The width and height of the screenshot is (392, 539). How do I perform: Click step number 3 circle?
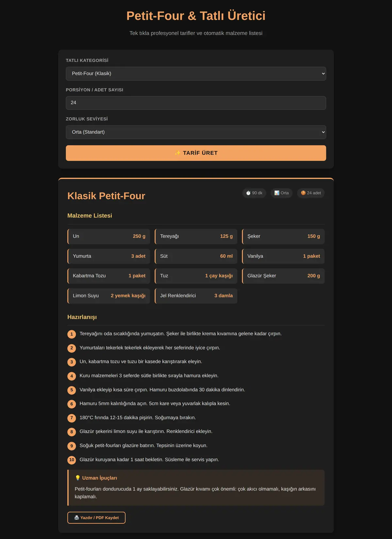point(72,362)
